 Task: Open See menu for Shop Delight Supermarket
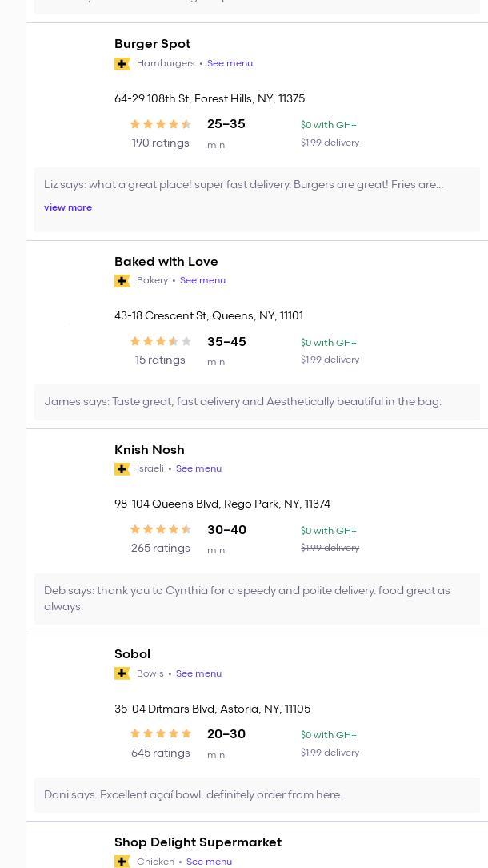coord(209,862)
